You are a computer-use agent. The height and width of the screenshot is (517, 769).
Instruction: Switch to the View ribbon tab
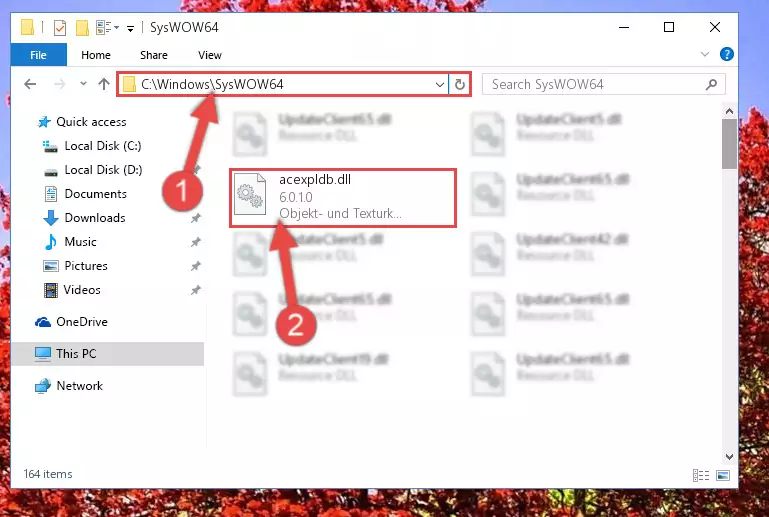click(x=209, y=55)
